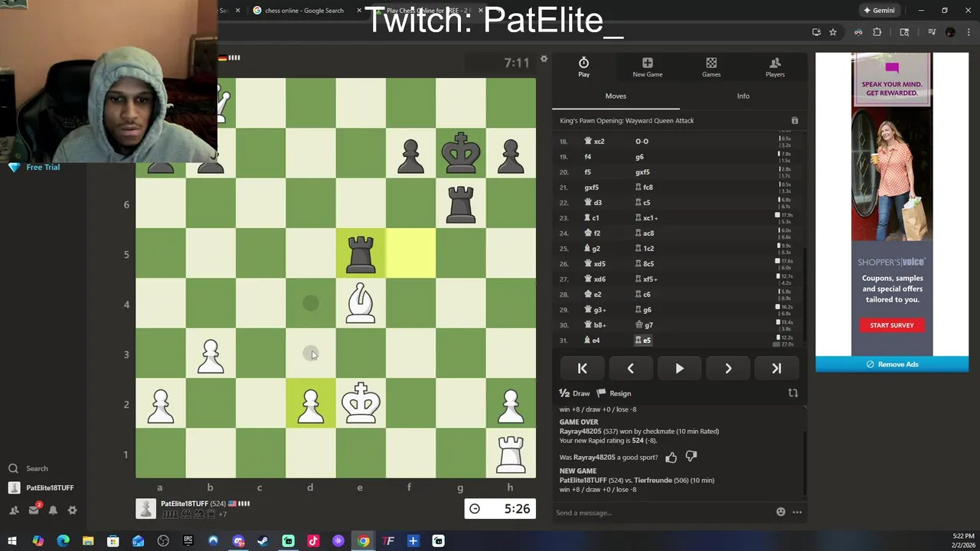Select the white king on e2
This screenshot has width=980, height=551.
pyautogui.click(x=361, y=403)
